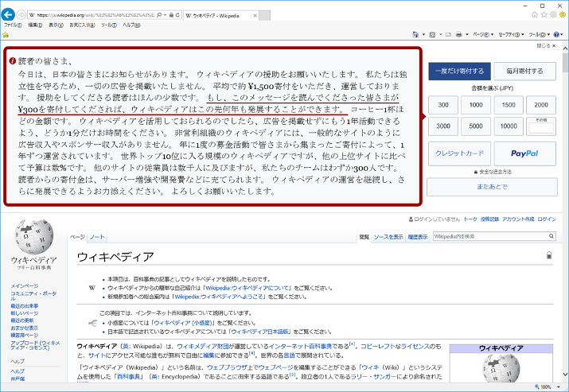Choose the 5000 yen amount
Viewport: 569px width, 392px height.
point(476,126)
